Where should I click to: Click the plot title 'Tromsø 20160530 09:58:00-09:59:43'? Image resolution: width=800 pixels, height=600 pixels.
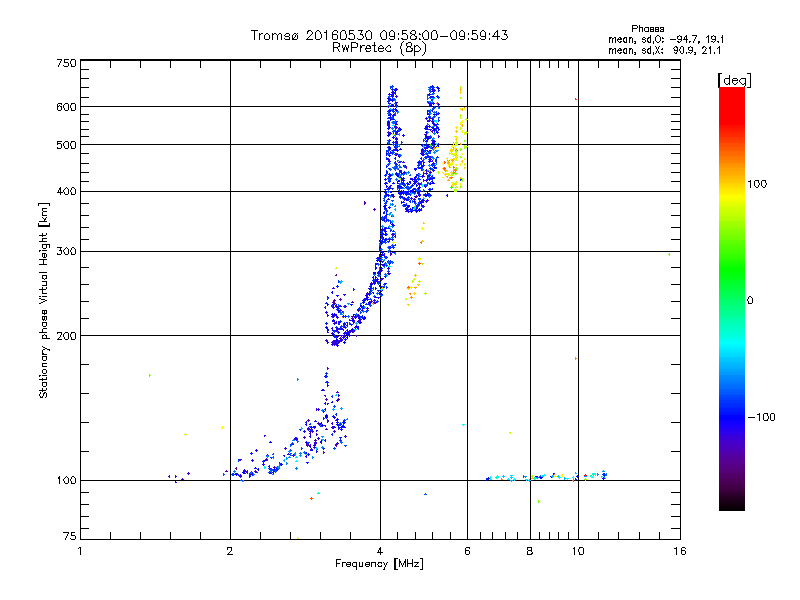(379, 35)
